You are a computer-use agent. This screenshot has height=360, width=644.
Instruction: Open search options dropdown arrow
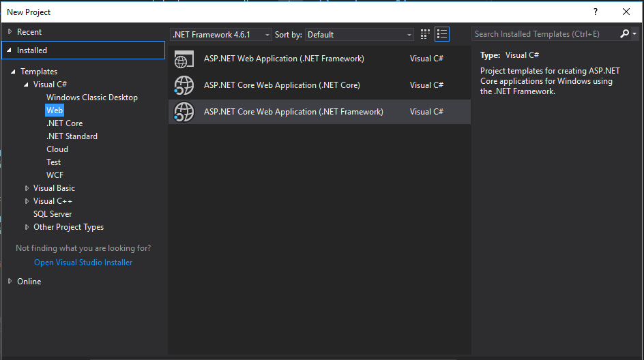[x=634, y=34]
